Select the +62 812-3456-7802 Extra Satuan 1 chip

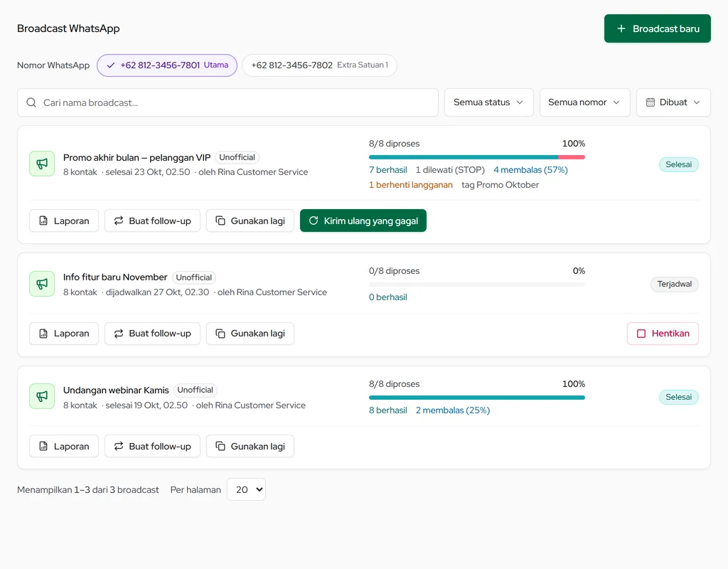[319, 65]
